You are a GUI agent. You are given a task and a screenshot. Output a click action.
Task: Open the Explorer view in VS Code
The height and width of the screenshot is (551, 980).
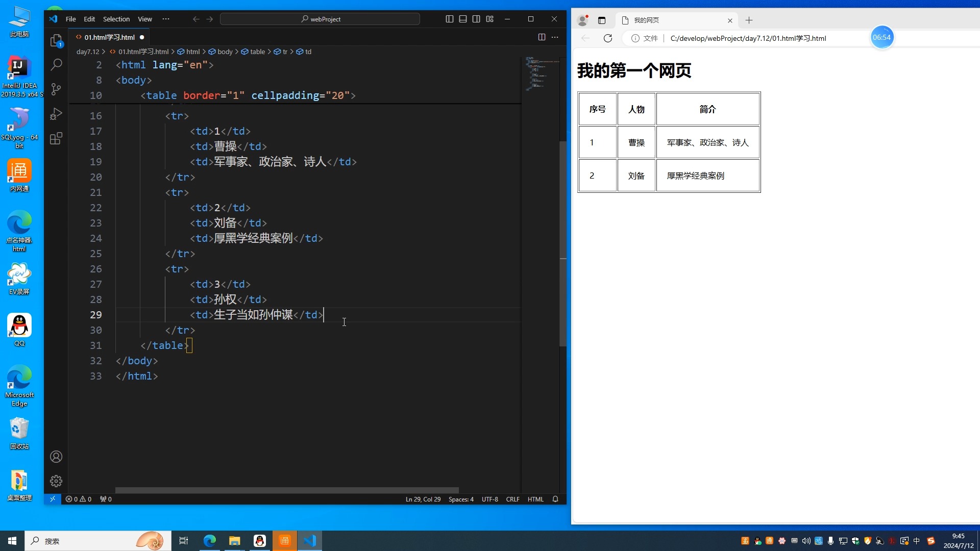coord(56,40)
